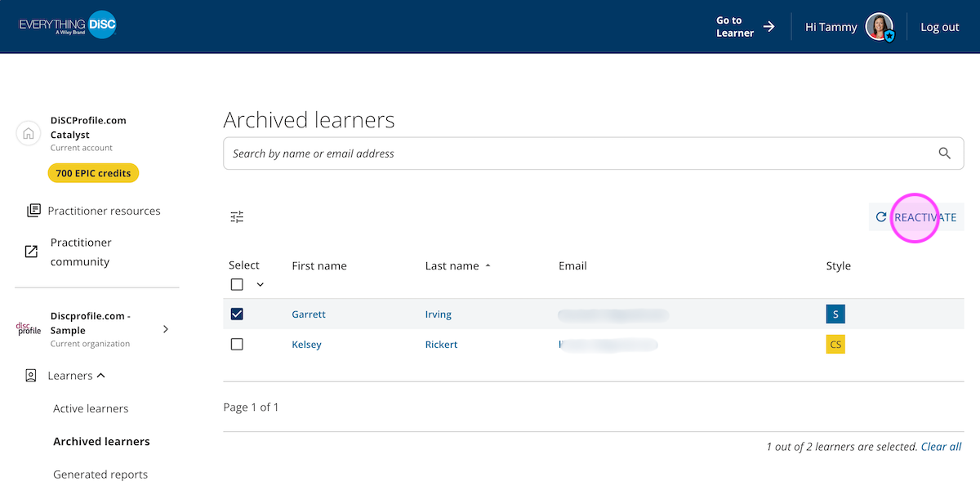Open the select-all dropdown chevron
980x490 pixels.
tap(261, 285)
